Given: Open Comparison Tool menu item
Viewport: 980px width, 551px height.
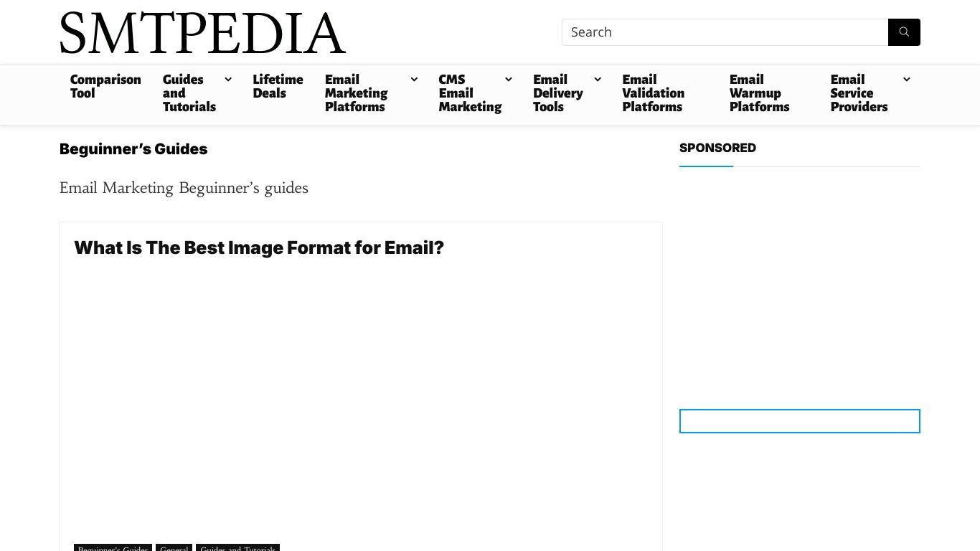Looking at the screenshot, I should click(x=105, y=86).
